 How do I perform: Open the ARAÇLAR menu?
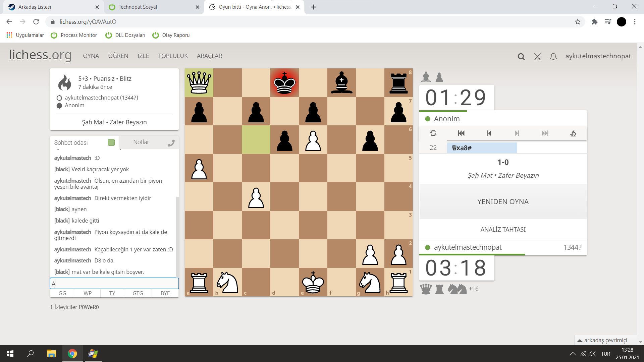(209, 56)
